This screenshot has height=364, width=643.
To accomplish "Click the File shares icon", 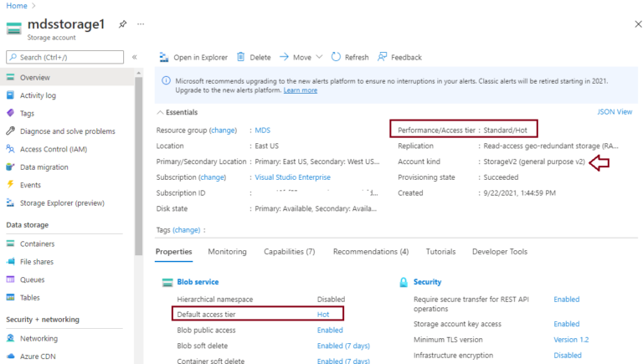I will click(x=10, y=262).
